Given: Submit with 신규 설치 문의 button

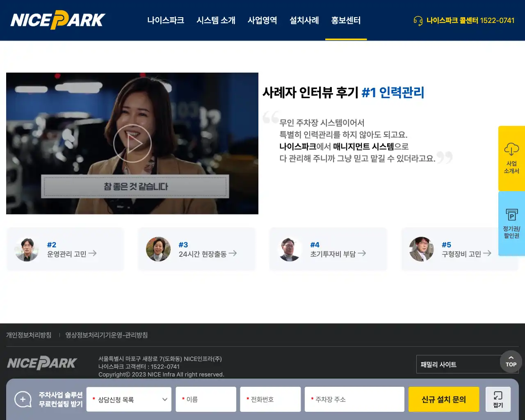Looking at the screenshot, I should tap(444, 399).
